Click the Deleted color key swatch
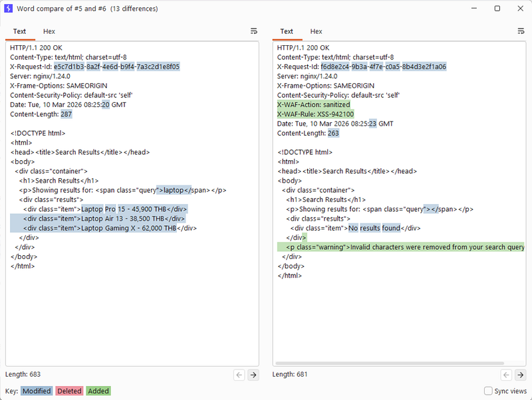 point(69,391)
